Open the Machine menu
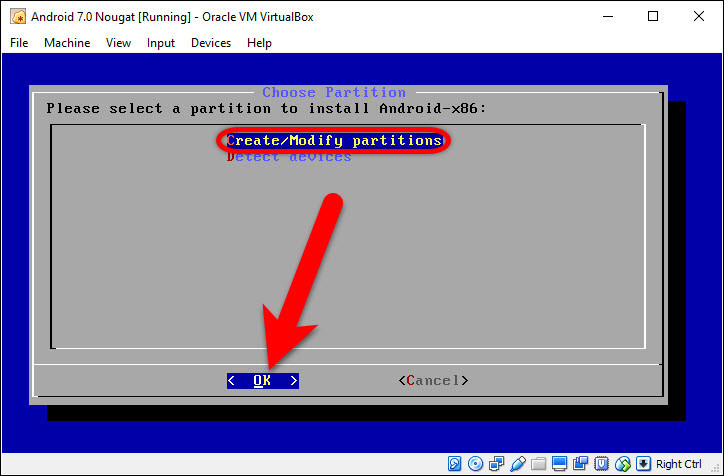Screen dimensions: 724x476 [67, 43]
